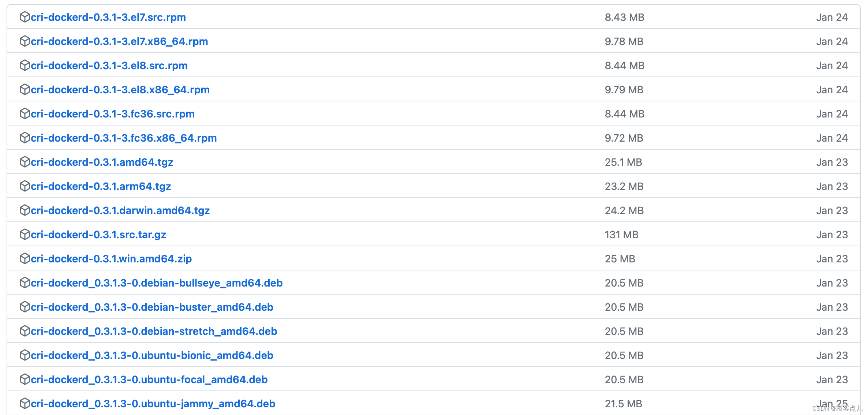This screenshot has width=868, height=415.
Task: Click the 24.2 MB file size
Action: point(624,210)
